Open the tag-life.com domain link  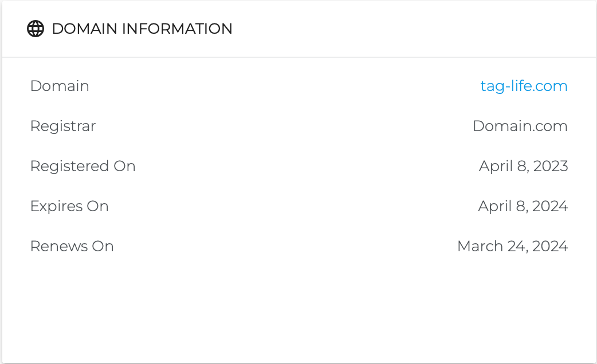pyautogui.click(x=524, y=86)
